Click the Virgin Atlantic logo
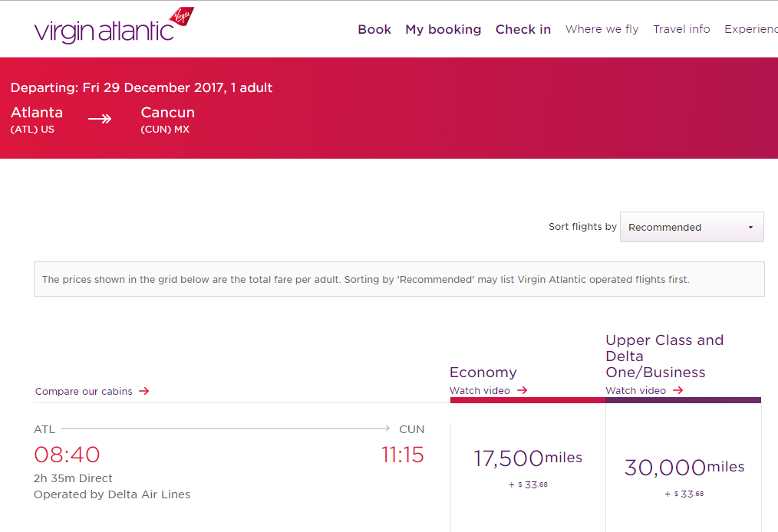 pyautogui.click(x=114, y=26)
